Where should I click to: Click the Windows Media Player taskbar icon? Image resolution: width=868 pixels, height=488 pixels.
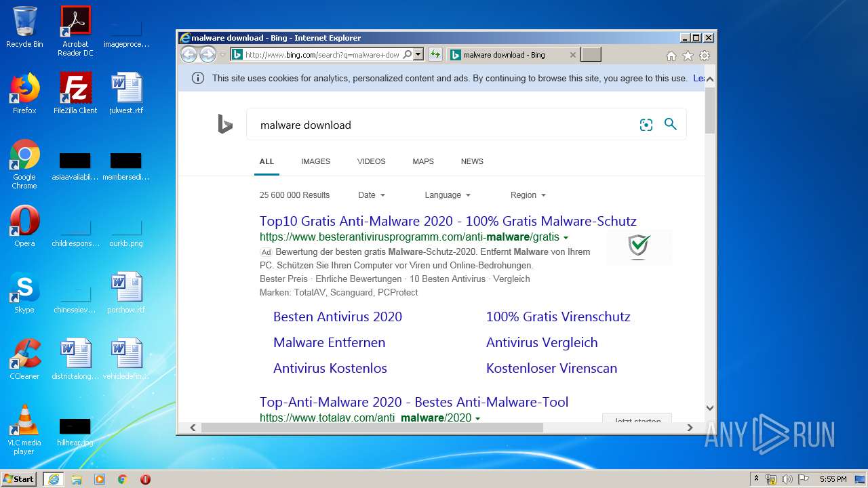tap(100, 479)
